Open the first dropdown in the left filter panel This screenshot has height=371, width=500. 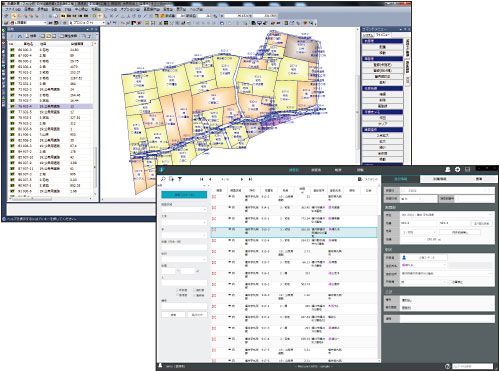coord(184,210)
